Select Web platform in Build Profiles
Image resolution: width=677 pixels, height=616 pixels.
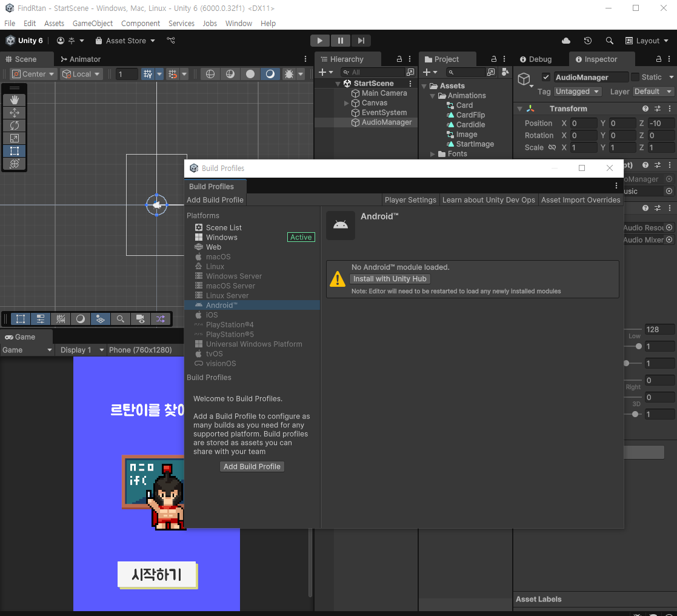coord(253,247)
